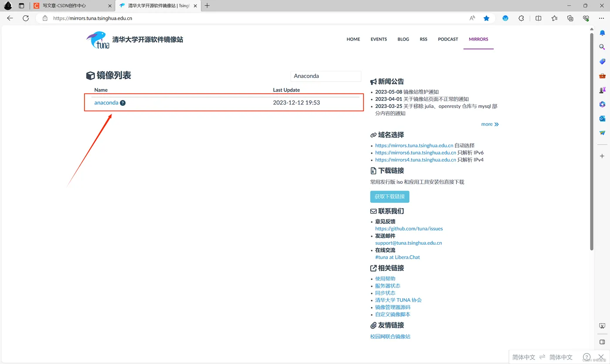The image size is (610, 364).
Task: Open the Favorites list icon
Action: point(554,18)
